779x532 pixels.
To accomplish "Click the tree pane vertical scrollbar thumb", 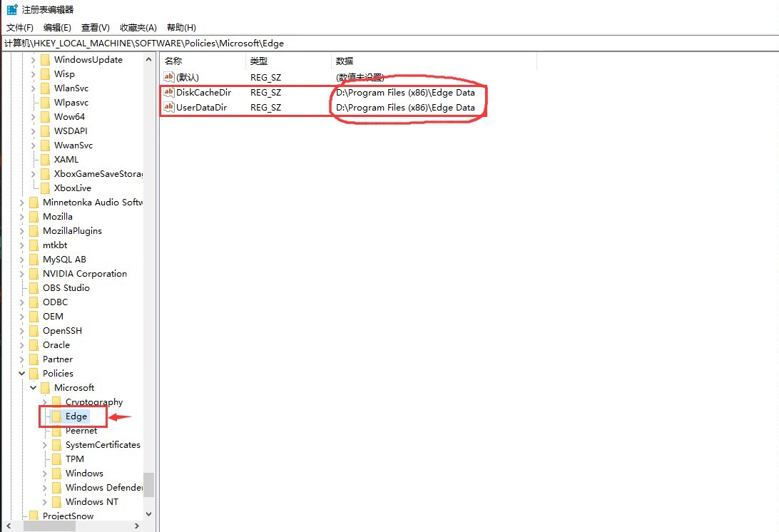I will point(148,484).
